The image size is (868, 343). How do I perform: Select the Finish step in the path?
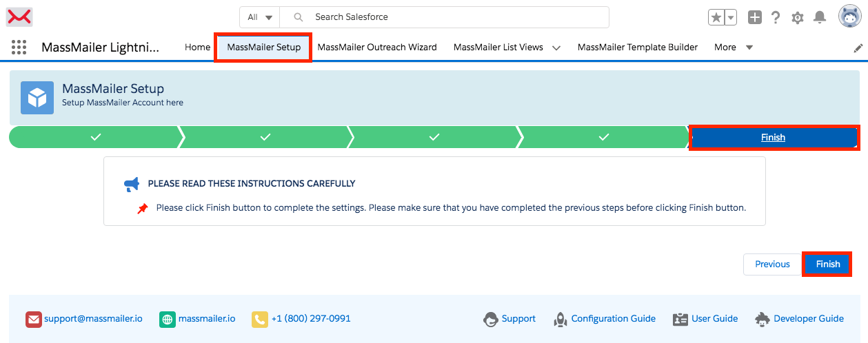[x=774, y=137]
